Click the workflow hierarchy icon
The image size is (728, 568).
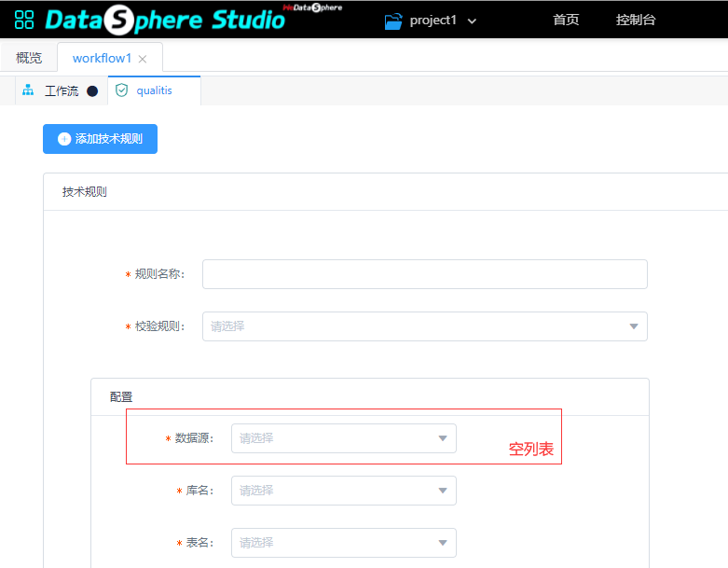coord(28,90)
